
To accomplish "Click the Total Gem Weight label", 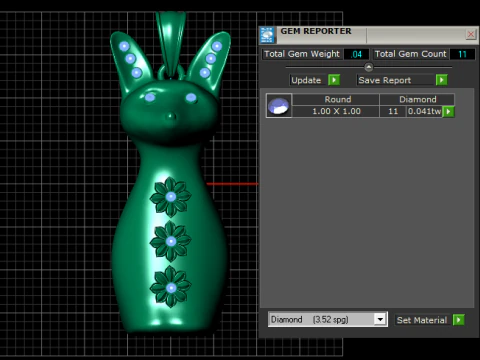I will tap(302, 54).
